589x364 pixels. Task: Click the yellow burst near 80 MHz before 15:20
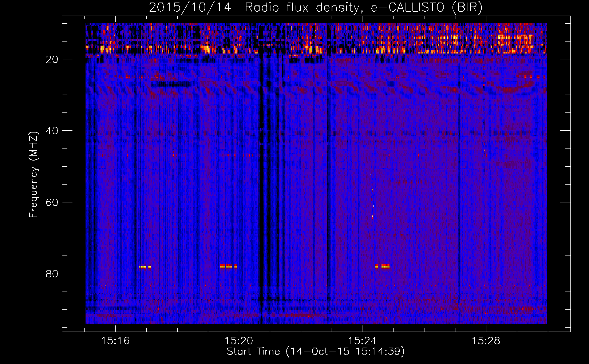[229, 266]
